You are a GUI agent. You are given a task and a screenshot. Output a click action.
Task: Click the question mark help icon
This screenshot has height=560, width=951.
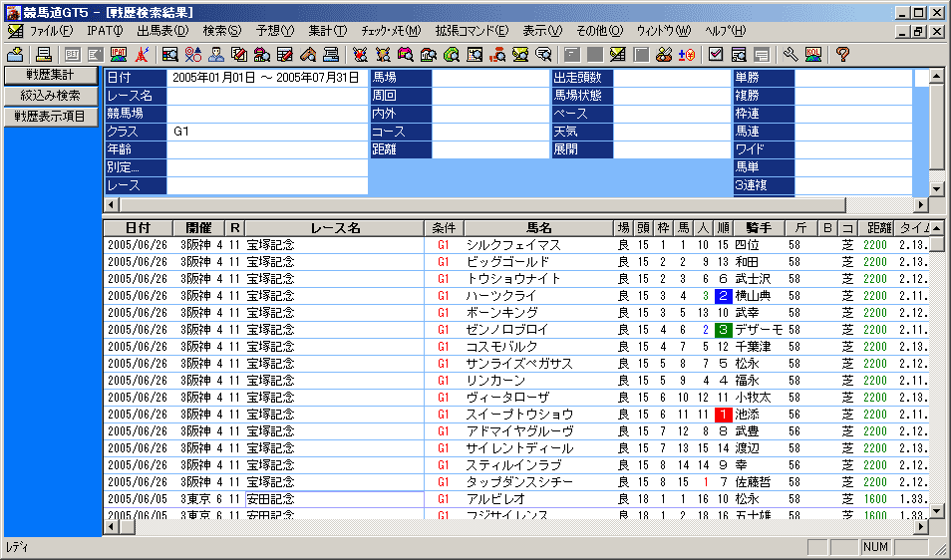pos(843,54)
